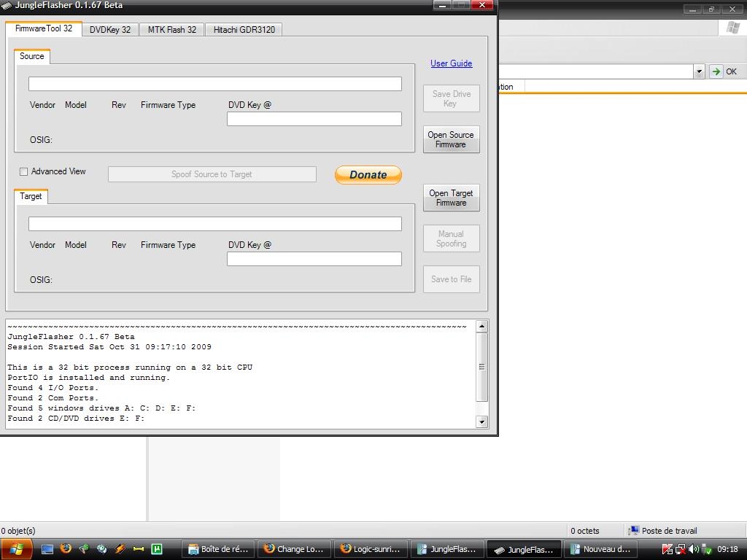Click the JungleFlasher title bar icon
Image resolution: width=747 pixels, height=560 pixels.
(6, 5)
